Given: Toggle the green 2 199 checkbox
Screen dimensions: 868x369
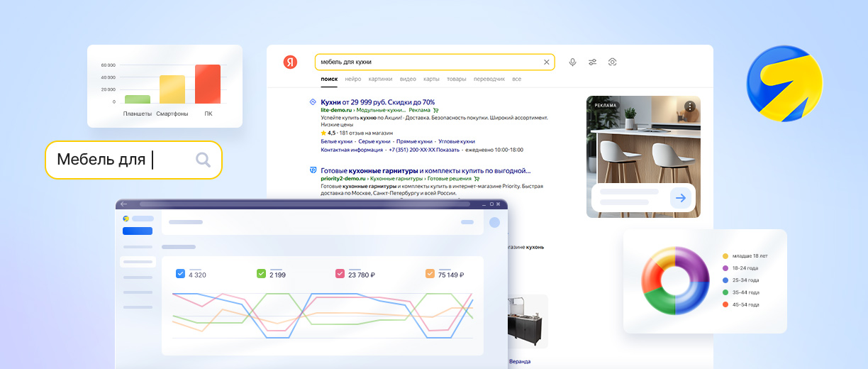Looking at the screenshot, I should pyautogui.click(x=261, y=273).
